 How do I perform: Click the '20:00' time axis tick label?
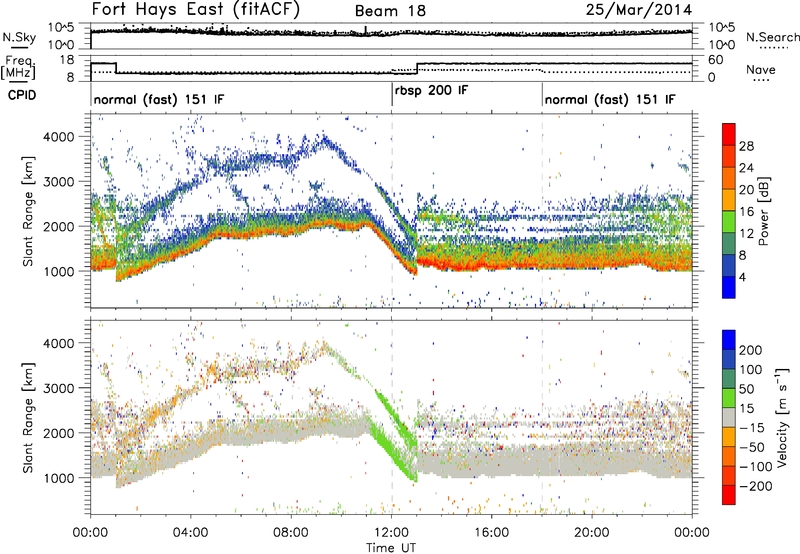pyautogui.click(x=592, y=533)
